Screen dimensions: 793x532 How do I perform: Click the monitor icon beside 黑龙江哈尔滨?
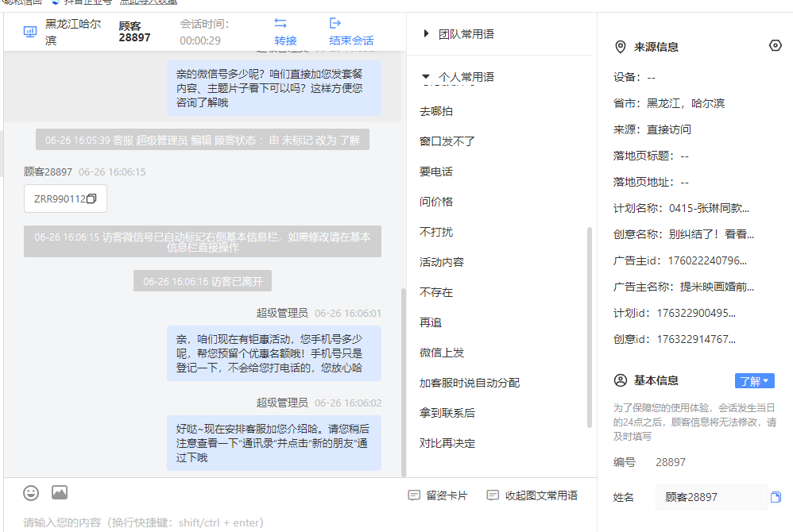click(x=30, y=32)
